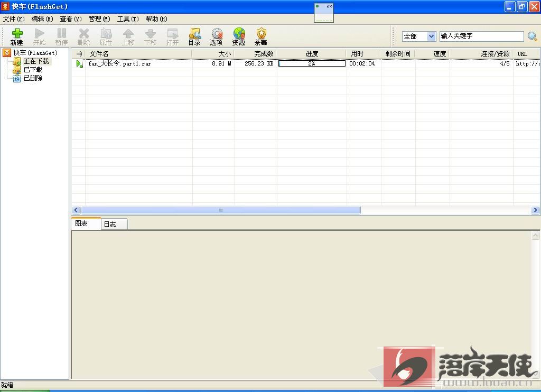Click the download status icon of fan_大长今.part1.rar
Viewport: 541px width, 392px height.
coord(79,63)
